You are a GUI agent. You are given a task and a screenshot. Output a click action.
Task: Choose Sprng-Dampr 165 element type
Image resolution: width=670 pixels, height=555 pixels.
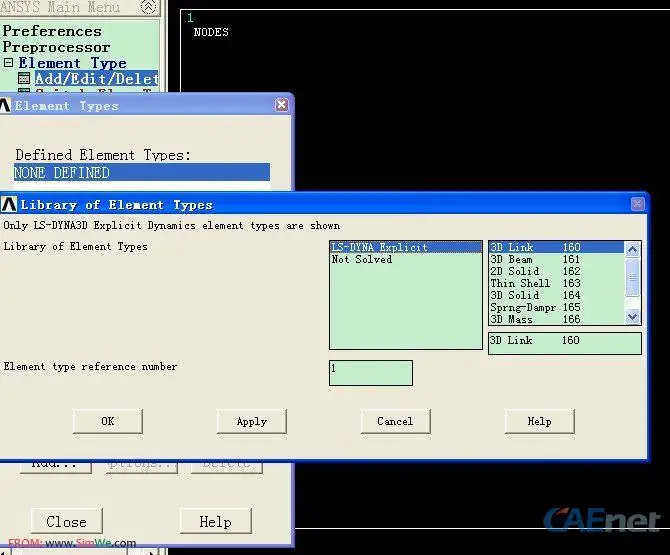coord(555,307)
